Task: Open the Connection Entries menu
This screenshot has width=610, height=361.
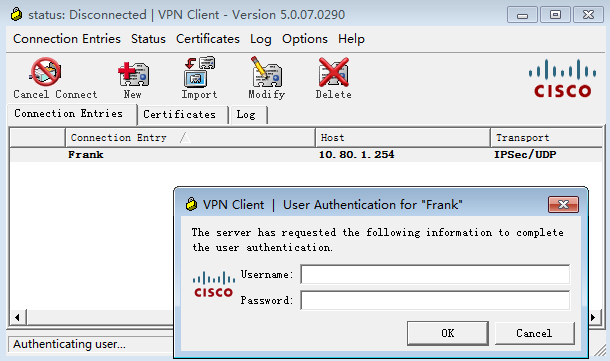Action: [x=67, y=39]
